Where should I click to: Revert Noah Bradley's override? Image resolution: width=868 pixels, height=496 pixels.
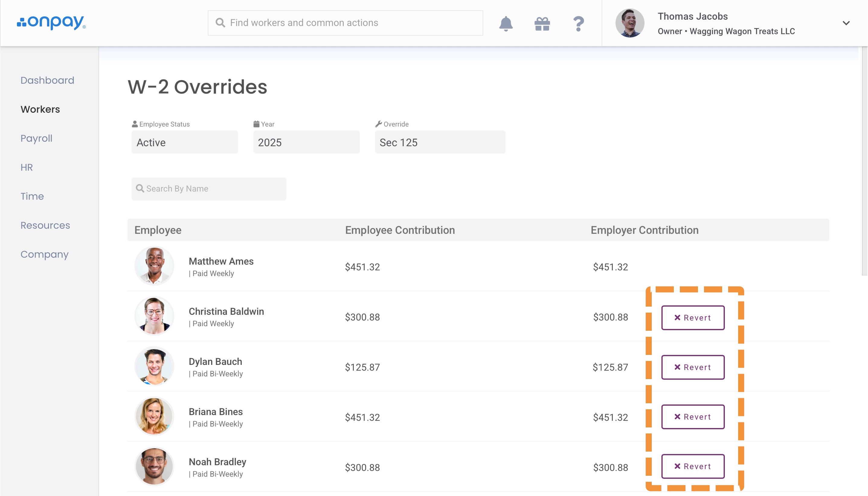[693, 466]
